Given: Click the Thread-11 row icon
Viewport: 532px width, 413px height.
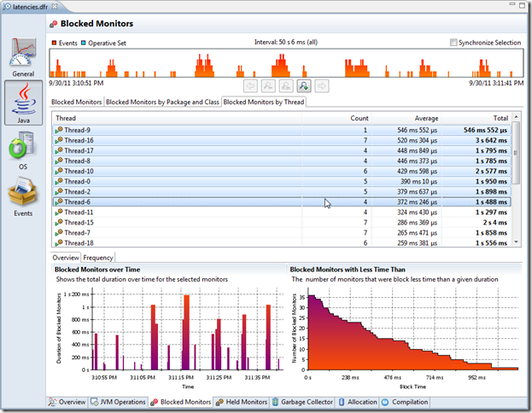Looking at the screenshot, I should [x=59, y=212].
